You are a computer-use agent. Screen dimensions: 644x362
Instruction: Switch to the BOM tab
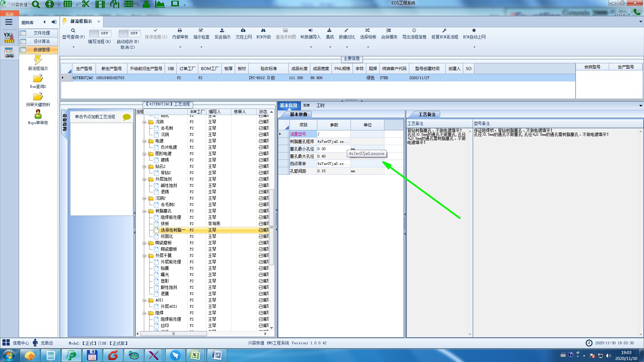[x=306, y=105]
